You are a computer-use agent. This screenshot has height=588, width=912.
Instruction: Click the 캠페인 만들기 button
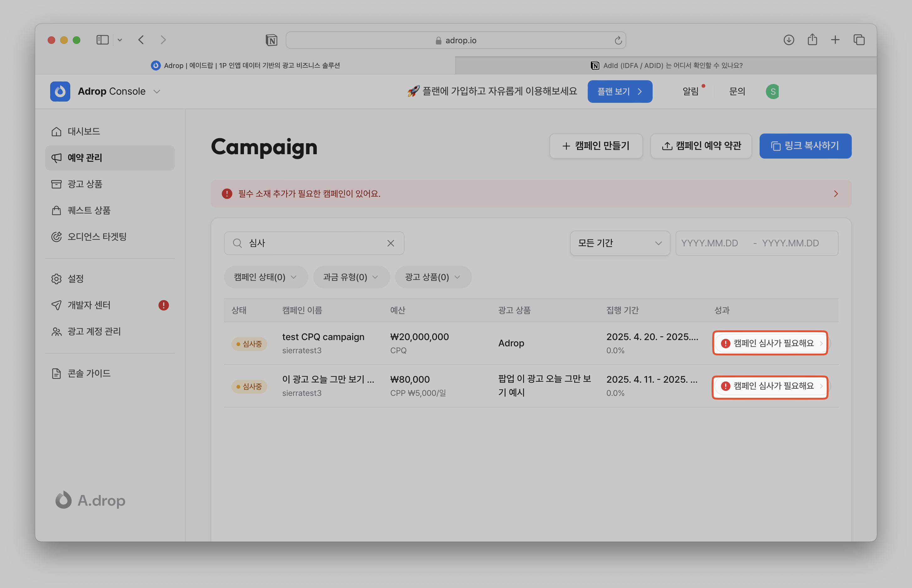click(x=596, y=146)
